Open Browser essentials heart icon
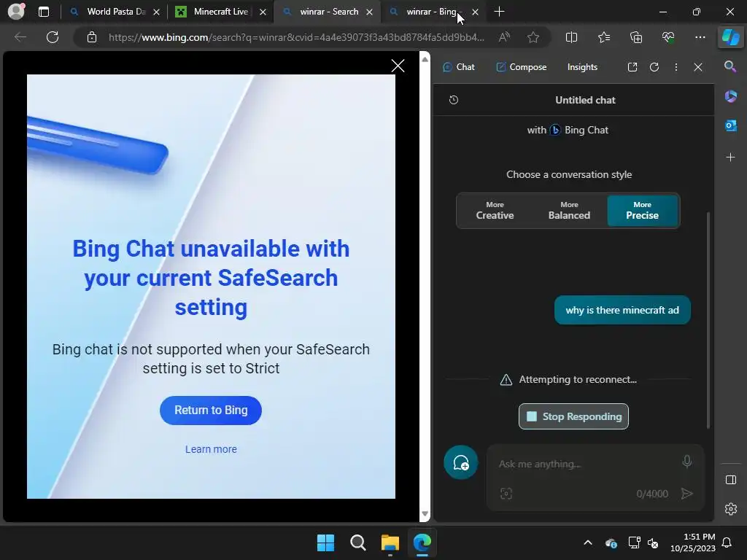Image resolution: width=747 pixels, height=560 pixels. point(668,37)
